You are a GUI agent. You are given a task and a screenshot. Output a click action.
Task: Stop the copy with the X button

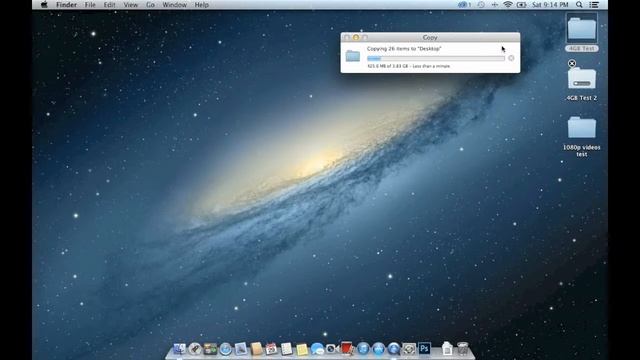point(511,58)
